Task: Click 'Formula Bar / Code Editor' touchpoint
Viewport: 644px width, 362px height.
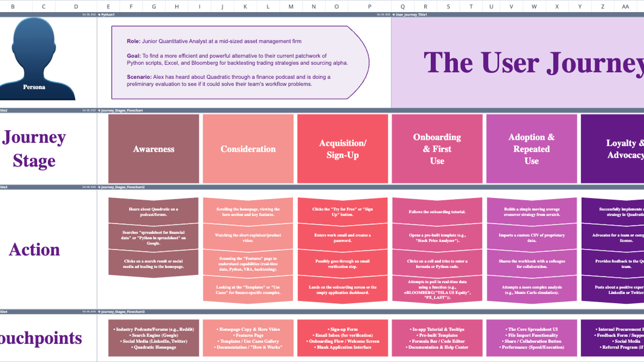Action: (437, 341)
